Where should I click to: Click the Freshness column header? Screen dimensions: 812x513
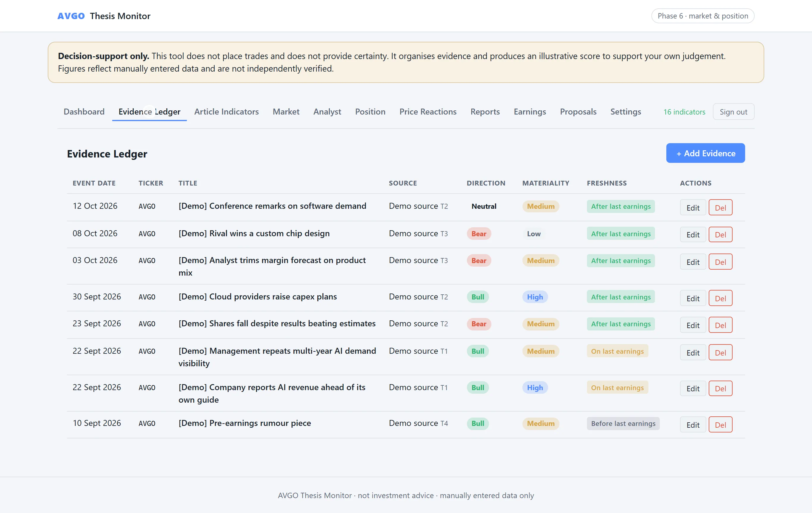click(x=606, y=183)
